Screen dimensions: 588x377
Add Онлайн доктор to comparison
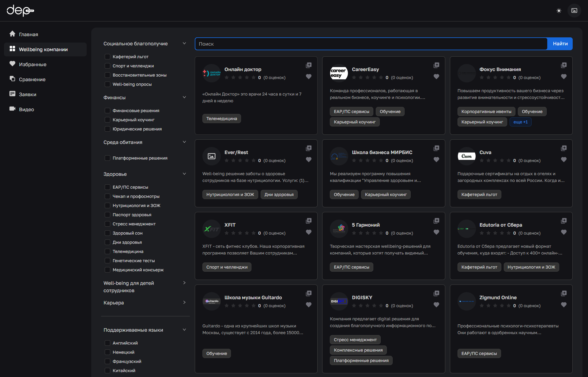(309, 65)
